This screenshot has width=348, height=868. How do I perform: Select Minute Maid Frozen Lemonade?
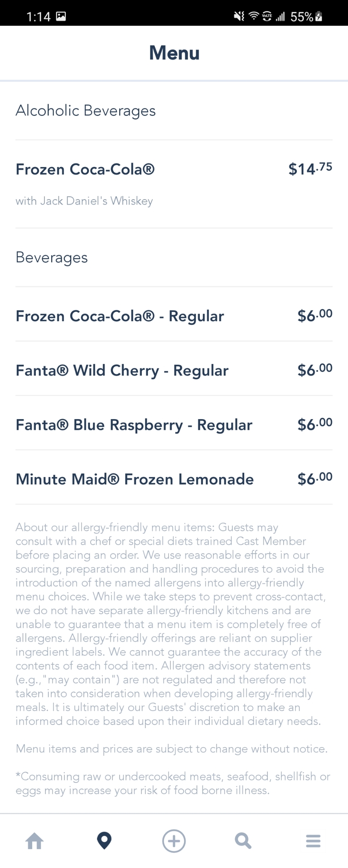135,479
